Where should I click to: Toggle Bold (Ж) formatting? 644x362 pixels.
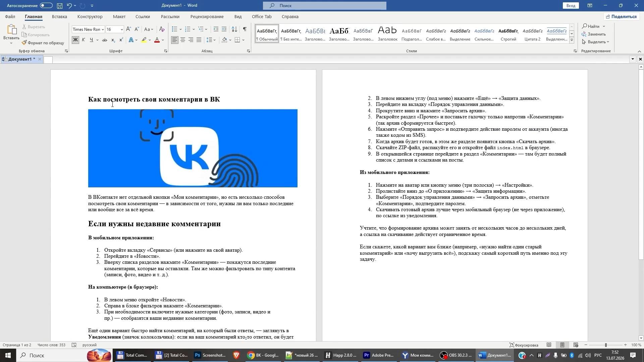(75, 40)
